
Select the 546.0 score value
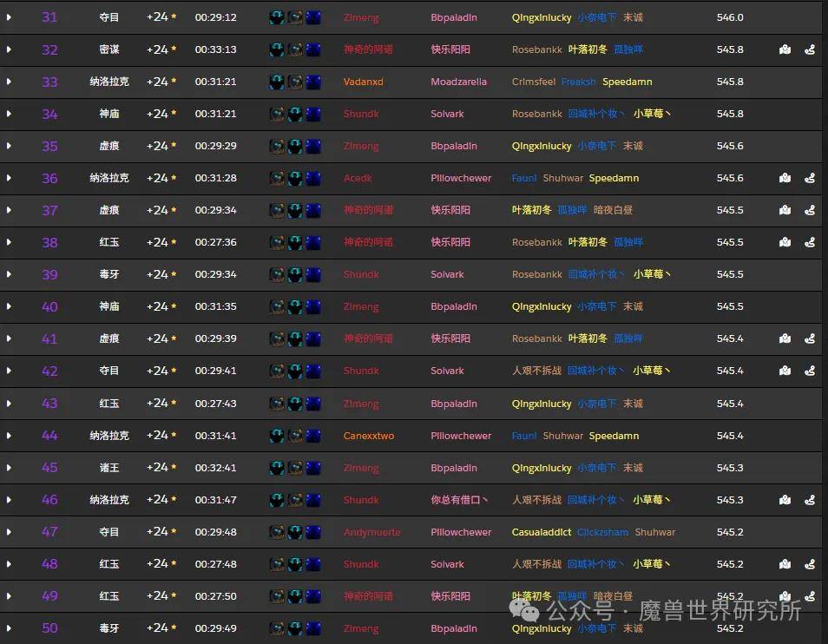[x=730, y=17]
